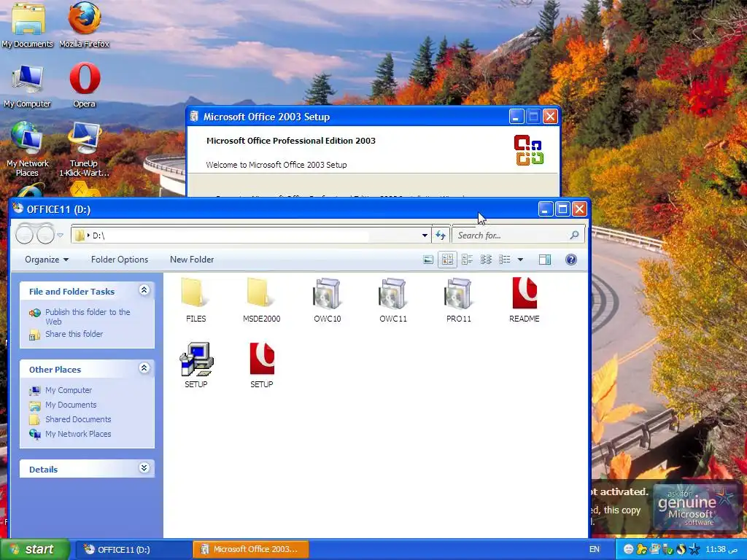Click the search magnifier icon

coord(574,235)
